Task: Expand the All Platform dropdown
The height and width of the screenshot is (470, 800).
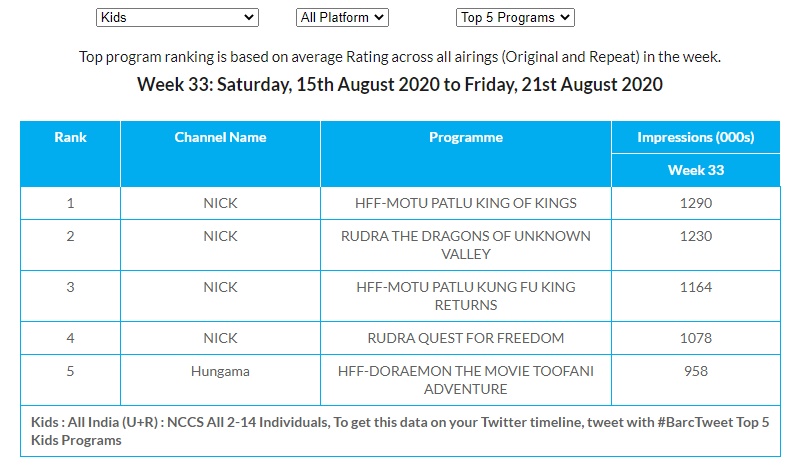Action: (x=342, y=17)
